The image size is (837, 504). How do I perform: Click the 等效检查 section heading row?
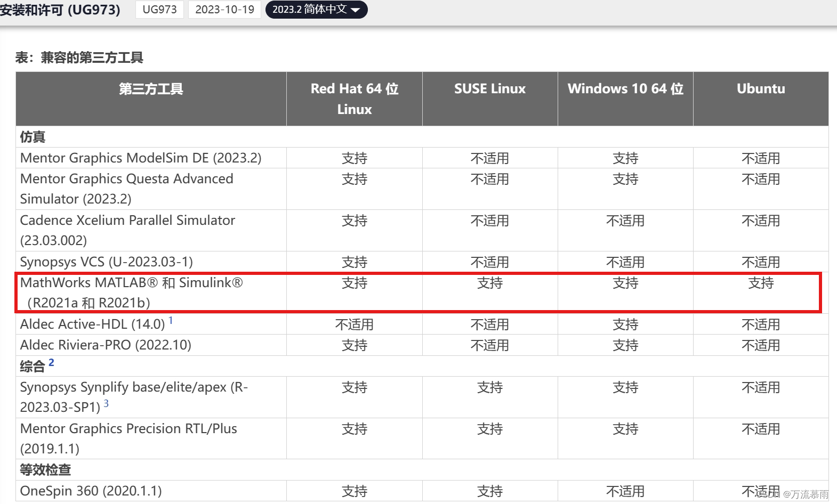422,470
